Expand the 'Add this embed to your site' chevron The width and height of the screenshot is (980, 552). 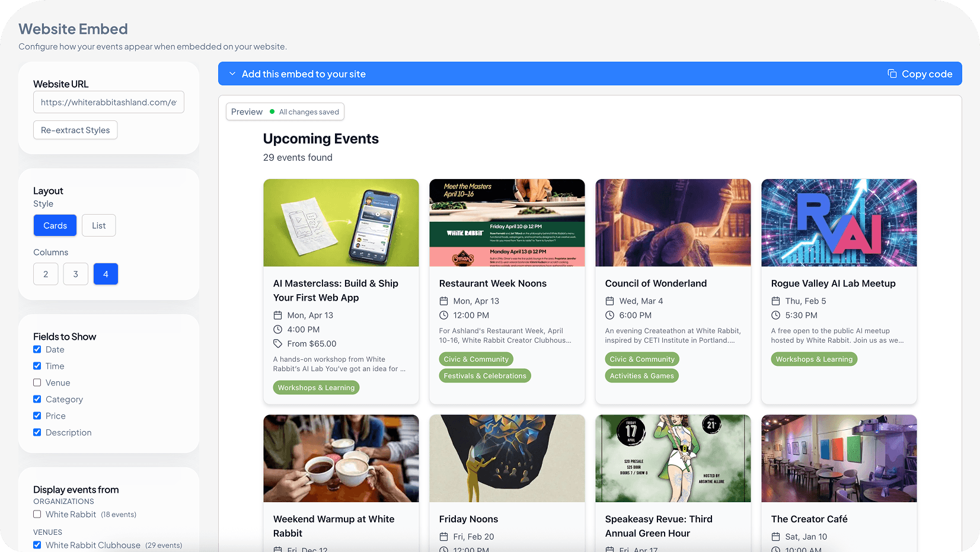tap(232, 74)
